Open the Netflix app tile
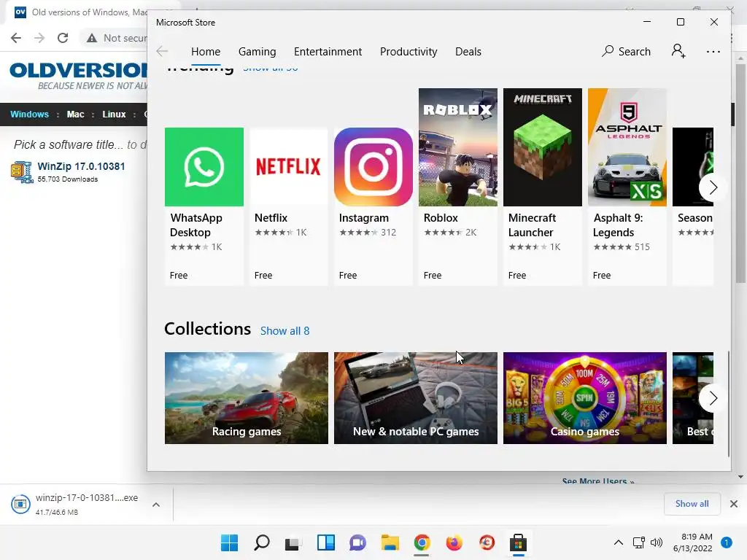This screenshot has height=560, width=747. 289,206
